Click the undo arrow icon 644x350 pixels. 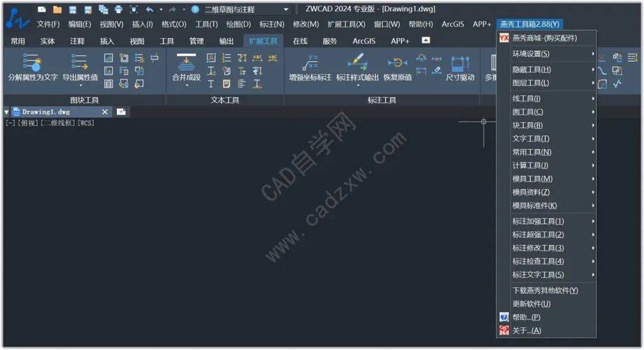click(x=149, y=10)
